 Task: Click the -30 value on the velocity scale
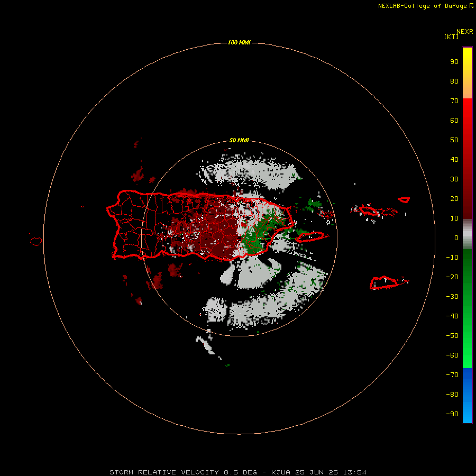pyautogui.click(x=452, y=297)
